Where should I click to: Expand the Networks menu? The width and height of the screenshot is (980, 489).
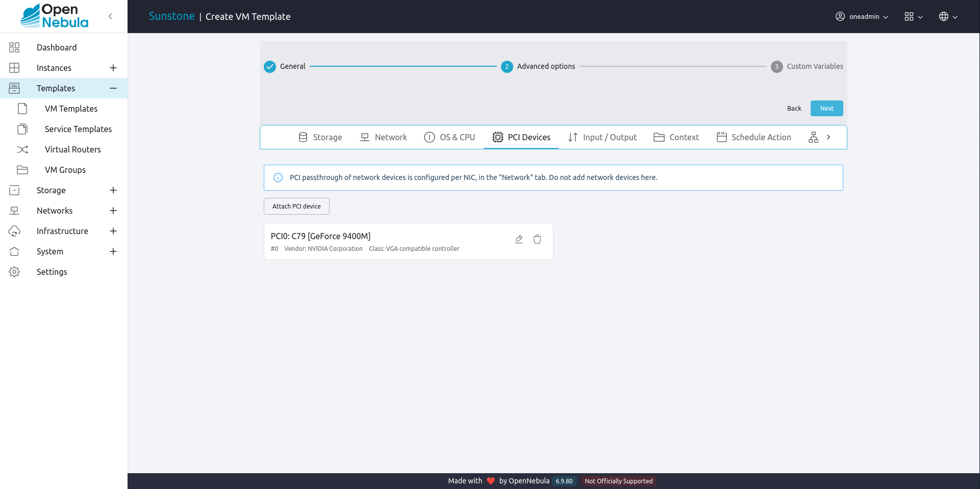pyautogui.click(x=113, y=211)
